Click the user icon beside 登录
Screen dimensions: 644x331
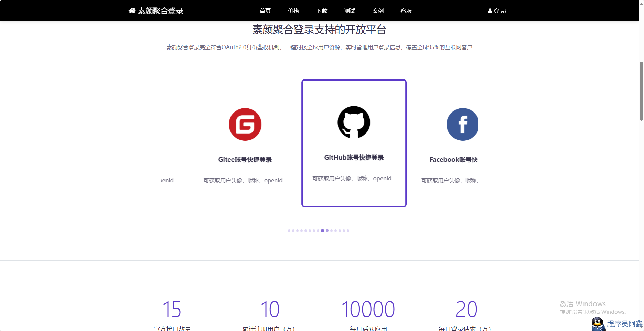pos(490,11)
